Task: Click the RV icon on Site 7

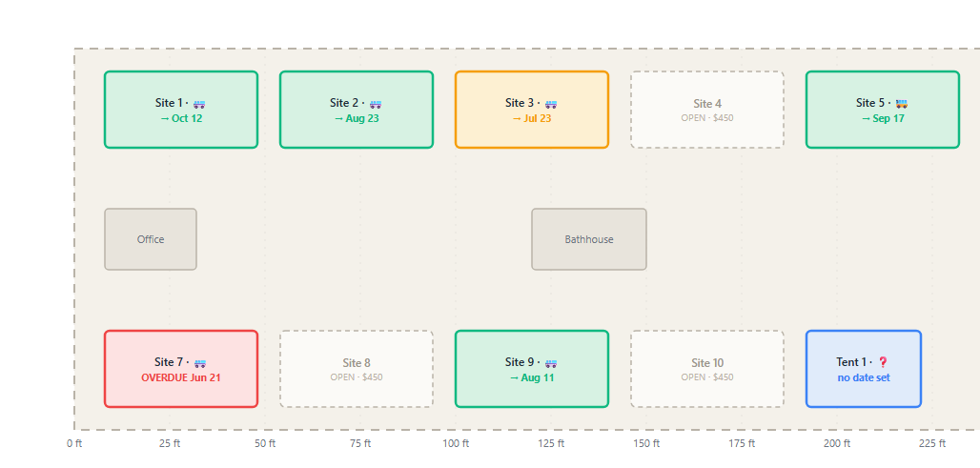Action: [x=200, y=363]
